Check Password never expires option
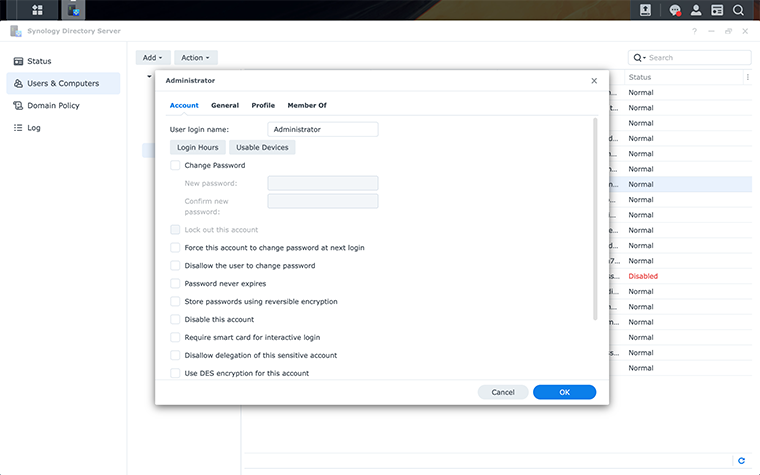This screenshot has width=760, height=475. point(176,284)
